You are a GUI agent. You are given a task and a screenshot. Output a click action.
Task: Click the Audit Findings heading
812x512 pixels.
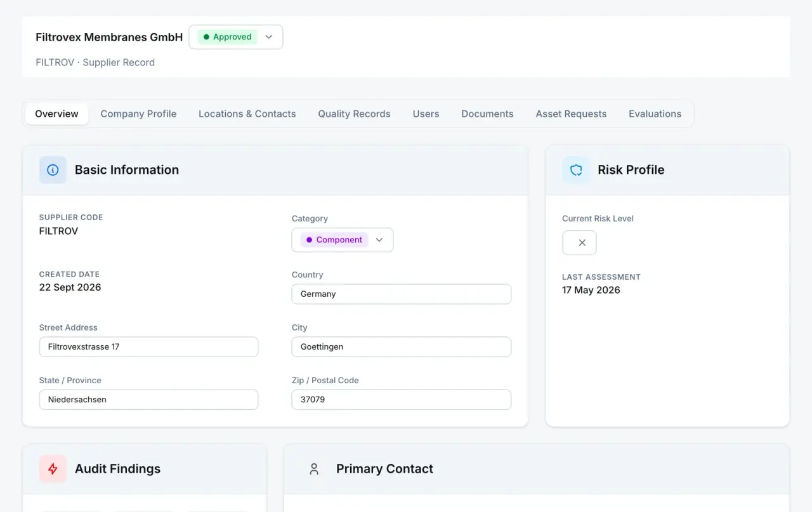point(117,469)
